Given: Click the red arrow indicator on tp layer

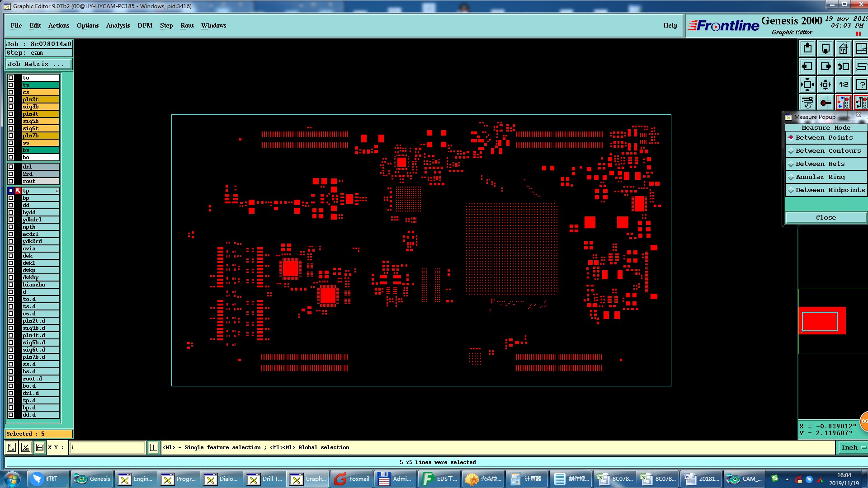Looking at the screenshot, I should click(18, 191).
